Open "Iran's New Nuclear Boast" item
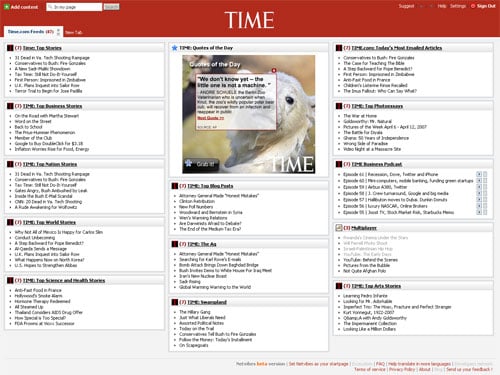The width and height of the screenshot is (500, 375). point(203,276)
